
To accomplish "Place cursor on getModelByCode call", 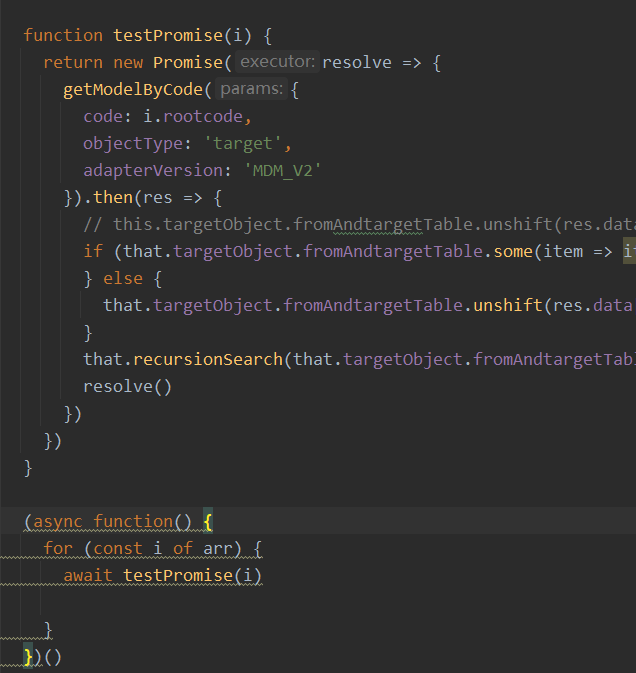I will [x=133, y=90].
